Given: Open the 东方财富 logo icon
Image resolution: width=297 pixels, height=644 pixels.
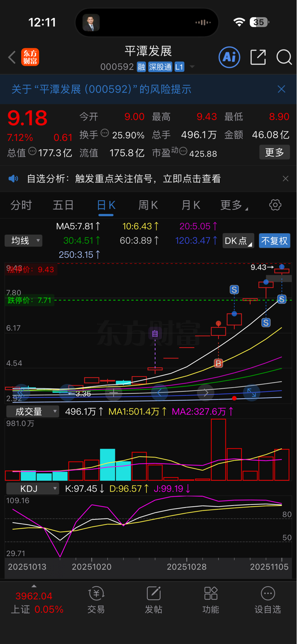Looking at the screenshot, I should [30, 57].
